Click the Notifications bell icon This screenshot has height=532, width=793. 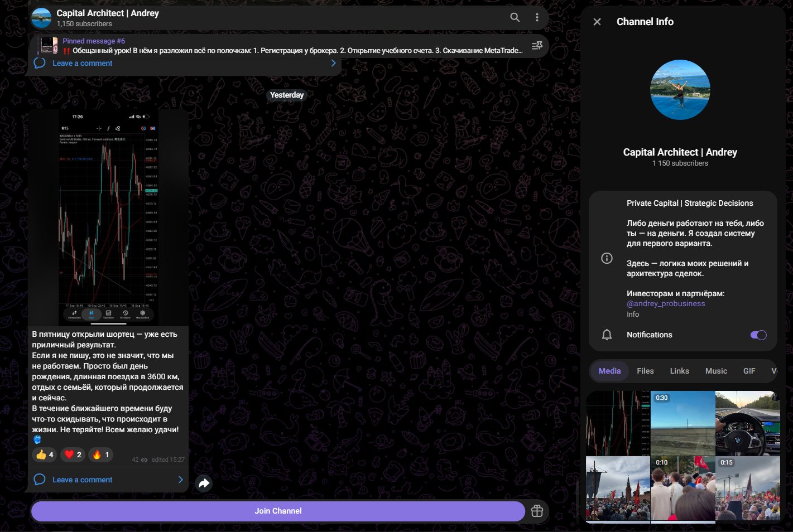coord(607,335)
